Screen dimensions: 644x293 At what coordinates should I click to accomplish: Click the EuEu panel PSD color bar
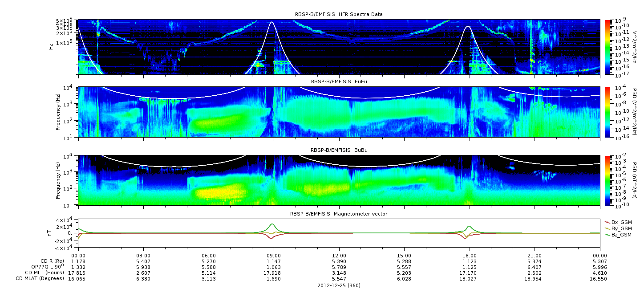pos(608,112)
